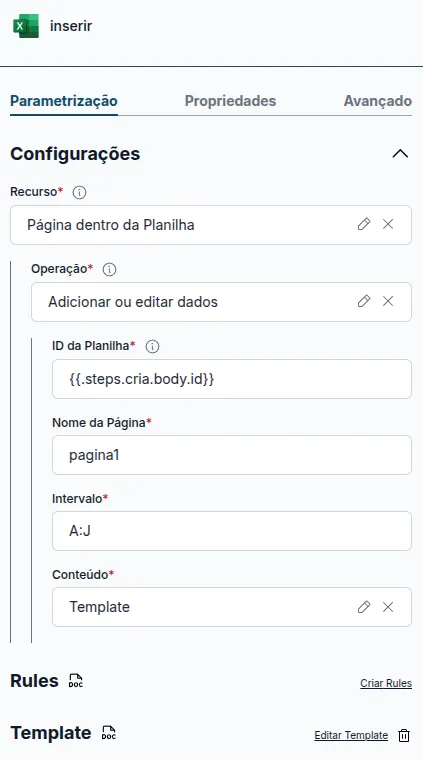Image resolution: width=423 pixels, height=760 pixels.
Task: Edit the Conteúdo Template with the pencil icon
Action: click(364, 607)
